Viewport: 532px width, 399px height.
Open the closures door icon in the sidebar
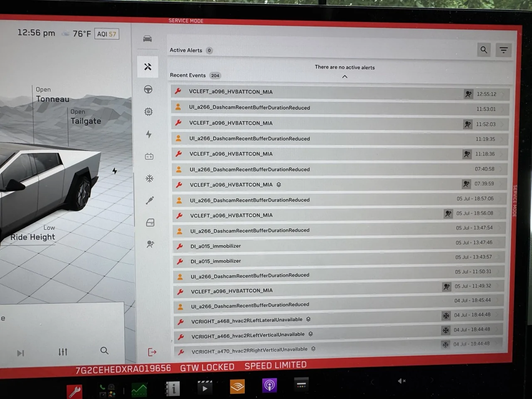tap(150, 223)
